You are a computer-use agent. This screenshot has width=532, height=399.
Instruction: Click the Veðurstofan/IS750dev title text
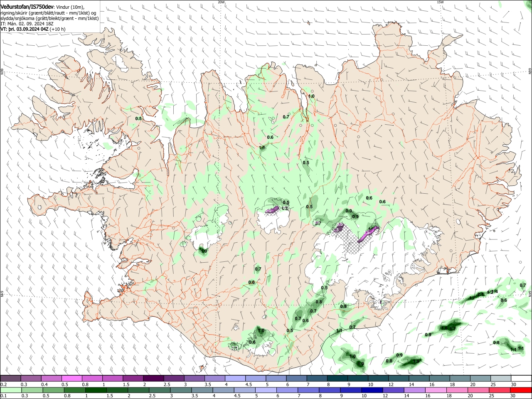[27, 7]
